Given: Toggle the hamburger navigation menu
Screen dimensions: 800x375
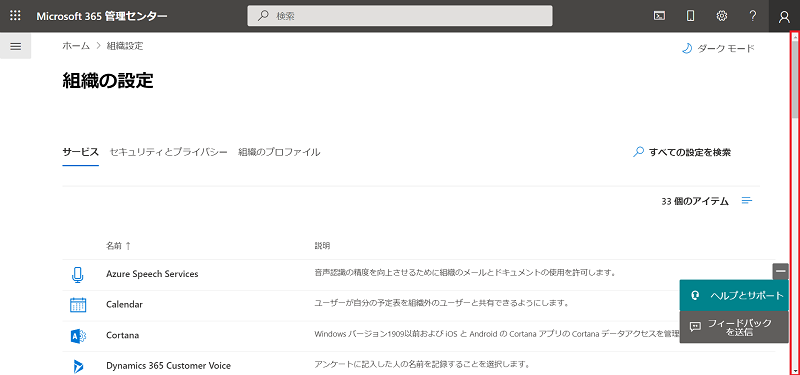Looking at the screenshot, I should coord(16,46).
